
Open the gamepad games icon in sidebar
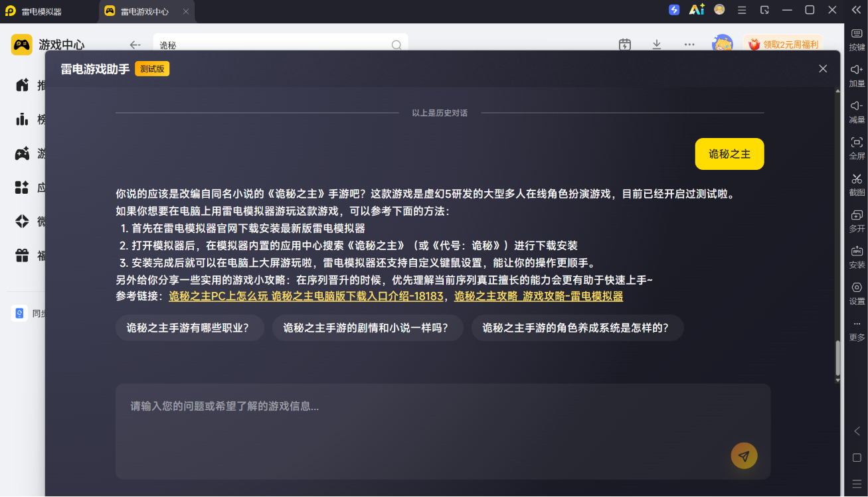coord(22,153)
